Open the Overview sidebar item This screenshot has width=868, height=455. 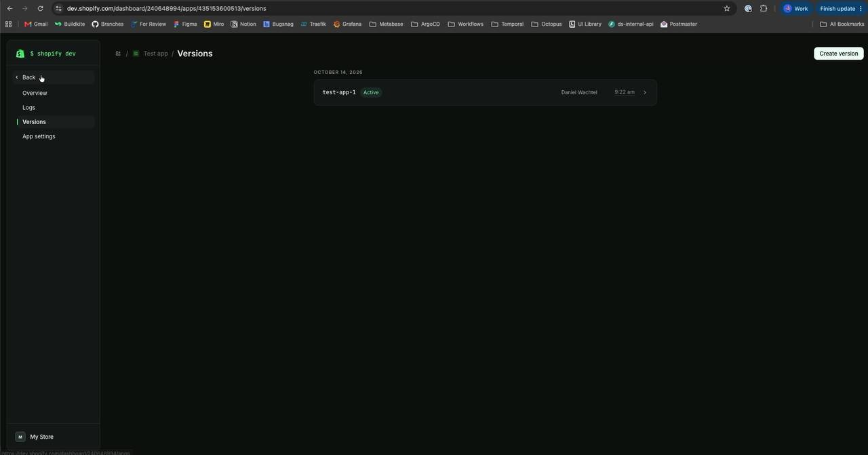(54, 93)
